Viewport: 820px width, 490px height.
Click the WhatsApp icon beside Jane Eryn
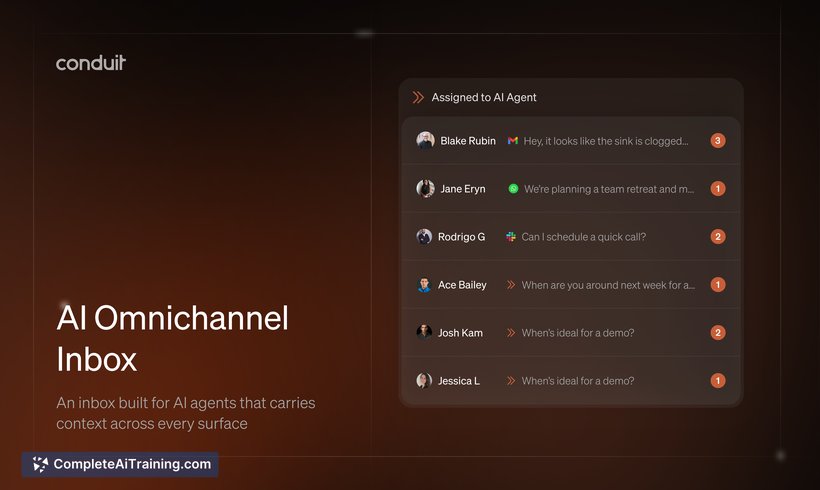point(513,189)
